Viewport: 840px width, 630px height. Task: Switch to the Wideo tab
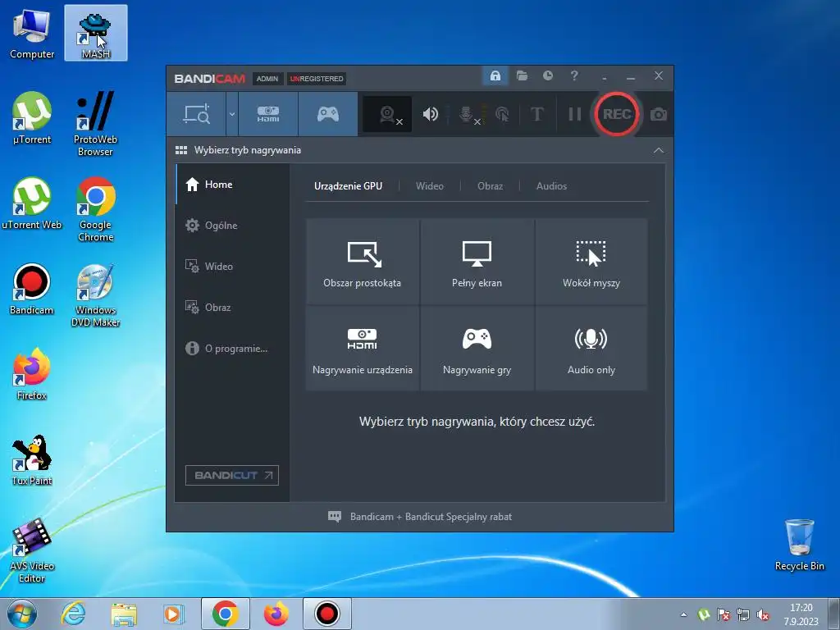point(430,186)
